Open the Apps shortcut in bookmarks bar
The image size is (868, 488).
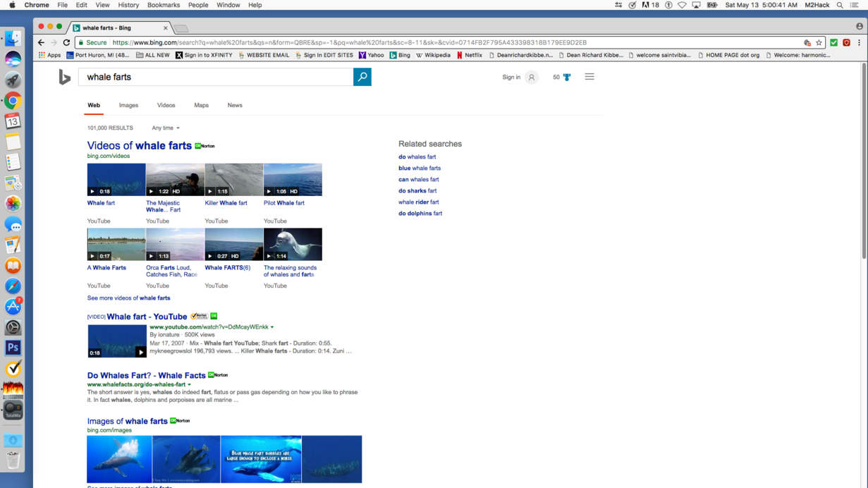[49, 55]
